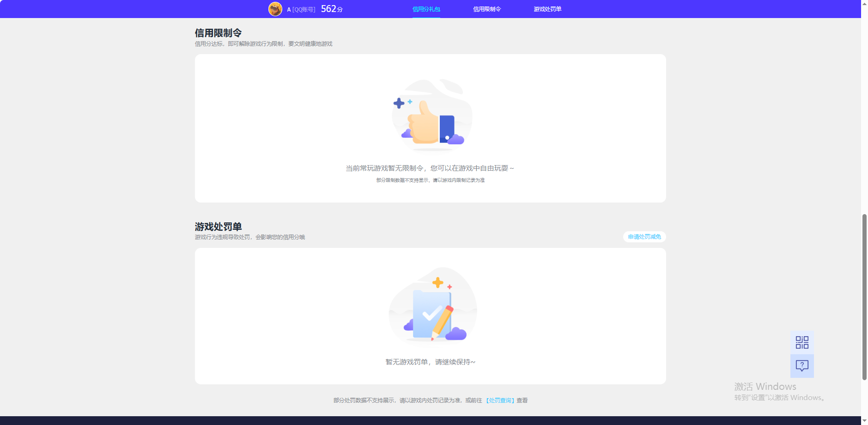Image resolution: width=868 pixels, height=425 pixels.
Task: Click the scrollbar down arrow
Action: point(864,421)
